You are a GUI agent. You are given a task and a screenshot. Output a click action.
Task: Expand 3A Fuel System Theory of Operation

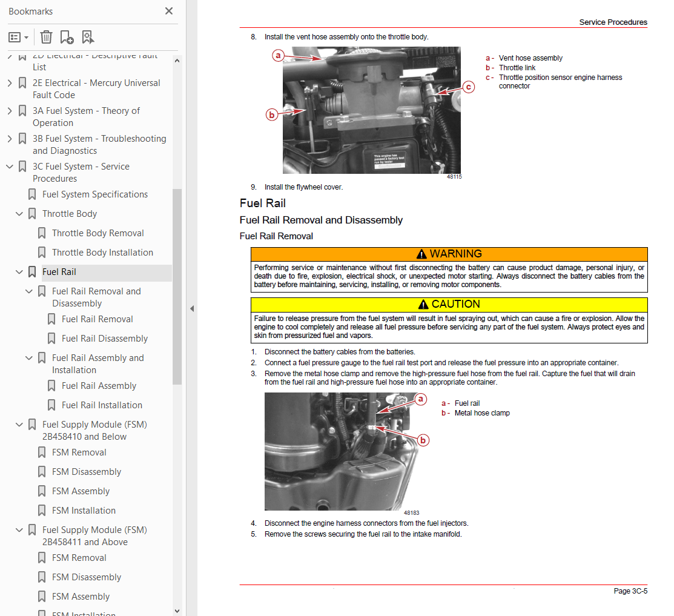(x=10, y=111)
